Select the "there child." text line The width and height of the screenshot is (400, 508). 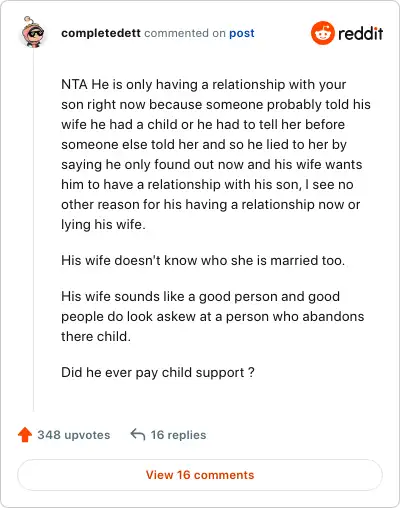(96, 336)
